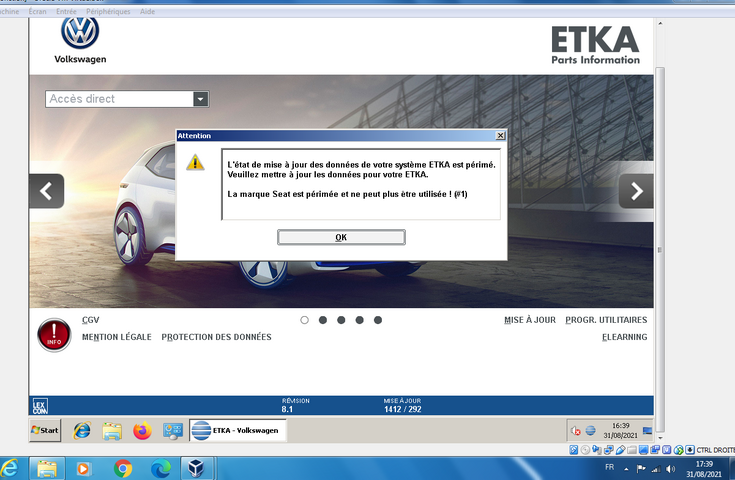Close the Attention dialog with X
Image resolution: width=735 pixels, height=480 pixels.
click(500, 135)
